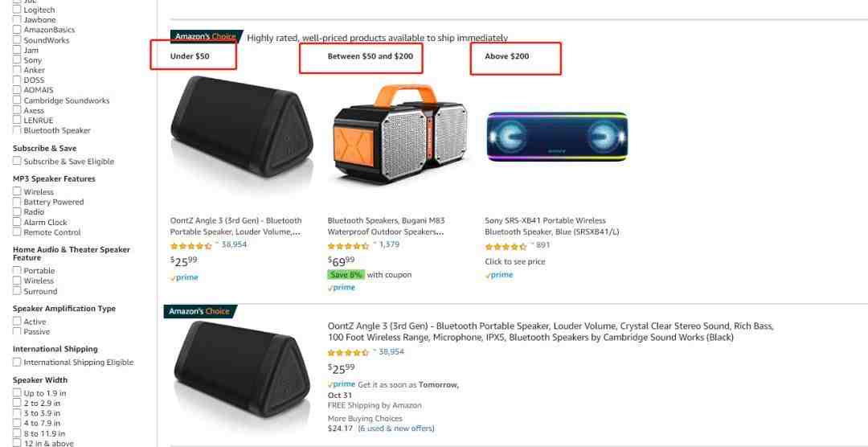This screenshot has height=447, width=868.
Task: Click the Amazon's Choice badge above price tiers
Action: (206, 36)
